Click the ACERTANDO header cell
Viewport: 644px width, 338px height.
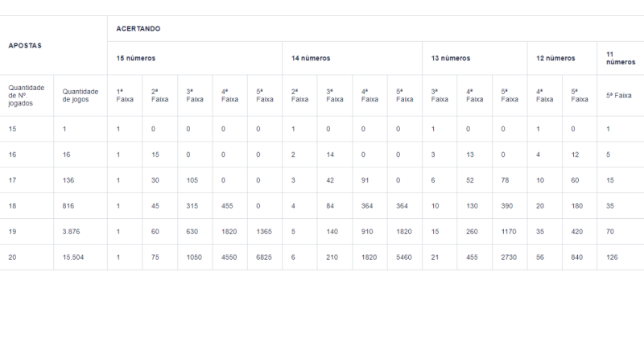tap(138, 29)
